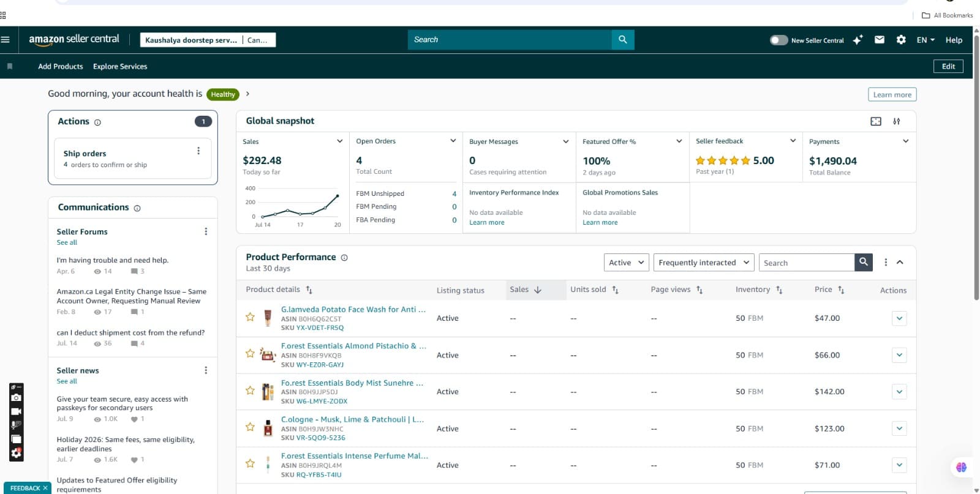Click the search magnifier button in header
This screenshot has width=980, height=494.
point(623,40)
